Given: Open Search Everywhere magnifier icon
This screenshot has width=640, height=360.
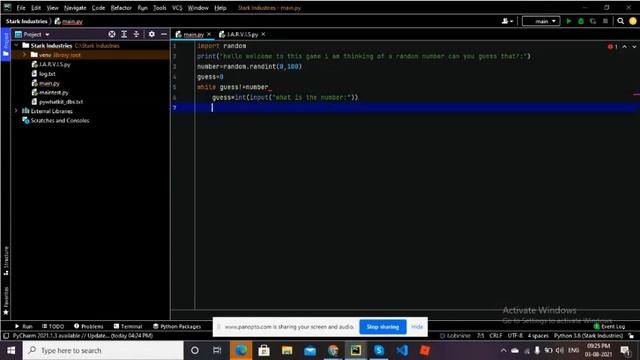Looking at the screenshot, I should coord(620,21).
